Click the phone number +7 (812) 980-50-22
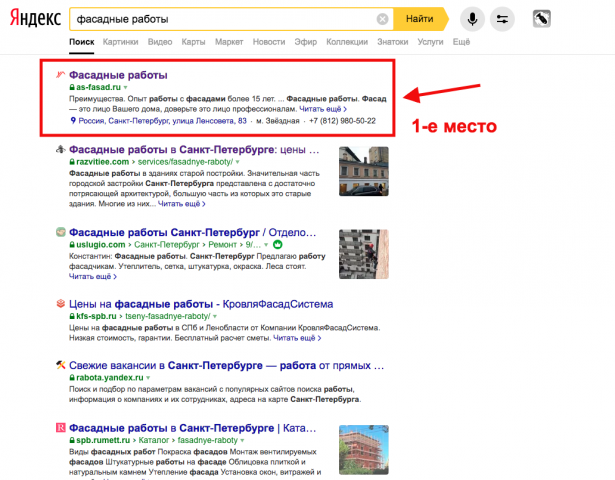The width and height of the screenshot is (615, 480). click(x=342, y=121)
